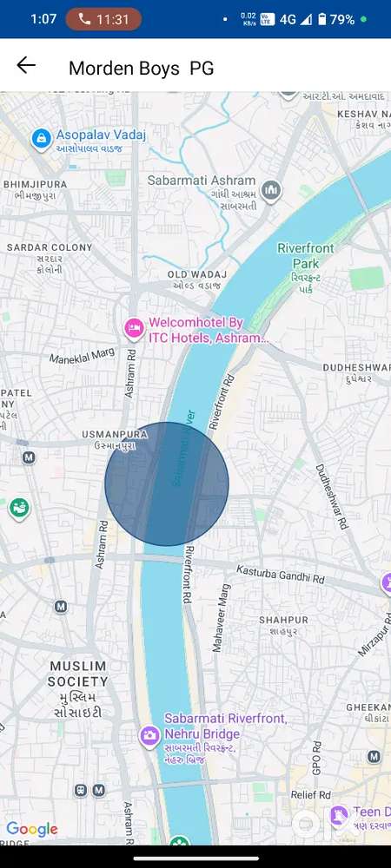
Task: Open the Asopalav Vadaj shopping pin
Action: (42, 139)
